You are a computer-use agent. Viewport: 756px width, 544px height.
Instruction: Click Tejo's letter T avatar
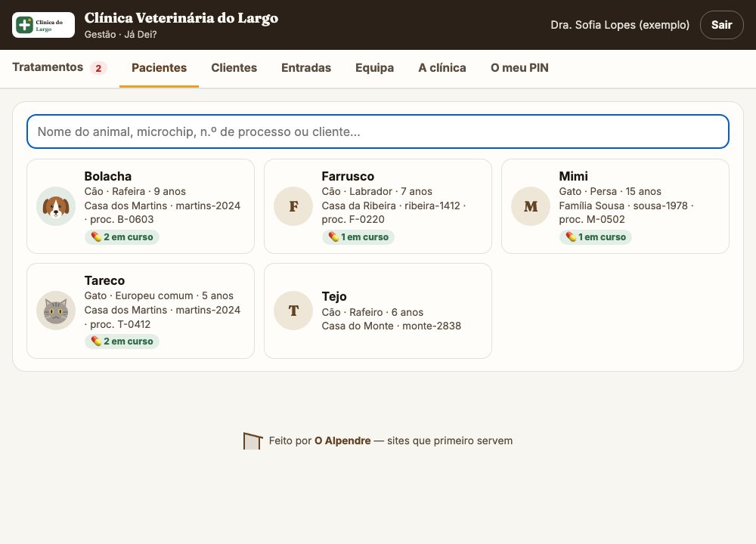[293, 311]
